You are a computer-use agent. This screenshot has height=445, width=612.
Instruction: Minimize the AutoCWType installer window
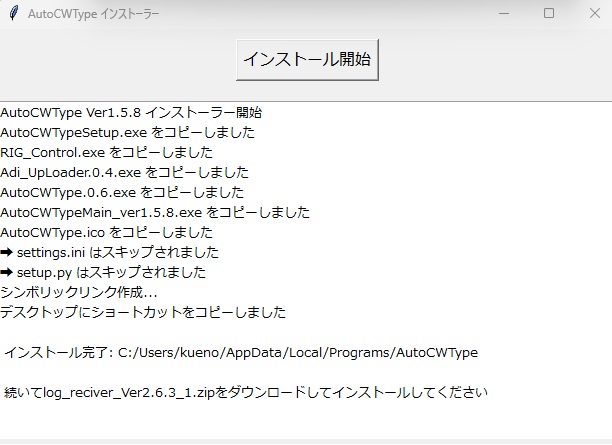(x=502, y=14)
